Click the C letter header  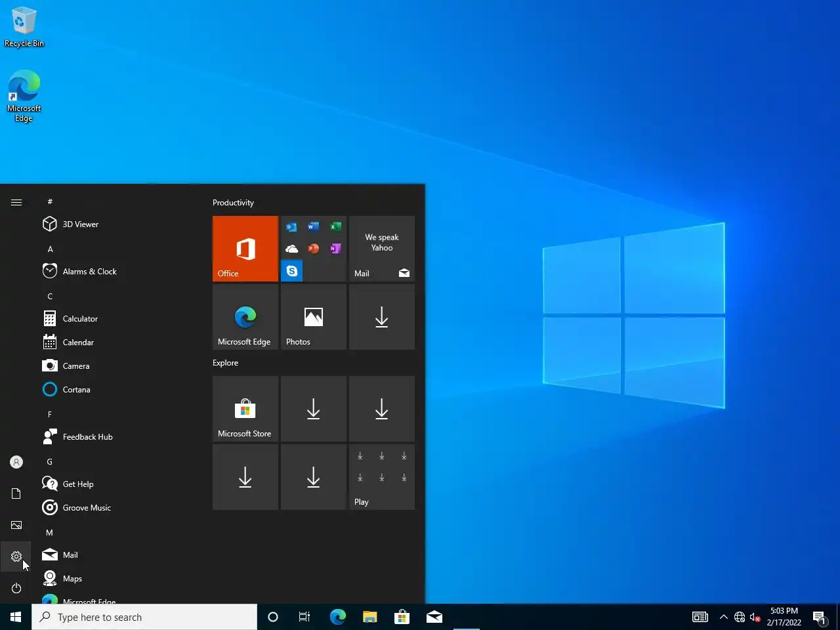click(x=50, y=296)
